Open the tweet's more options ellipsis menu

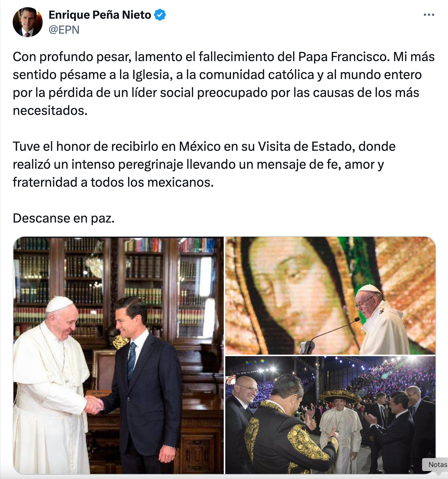click(429, 15)
